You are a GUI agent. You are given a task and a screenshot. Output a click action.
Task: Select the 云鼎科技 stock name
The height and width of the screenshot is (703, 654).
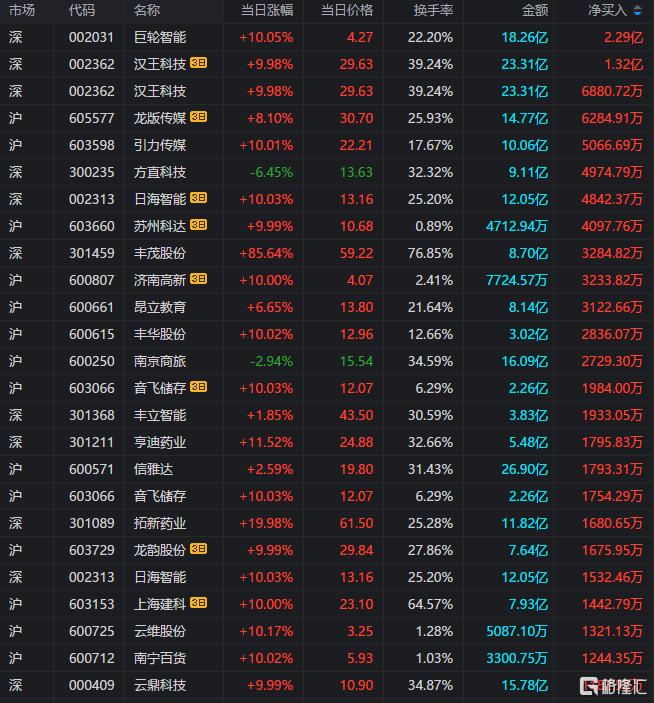click(160, 685)
